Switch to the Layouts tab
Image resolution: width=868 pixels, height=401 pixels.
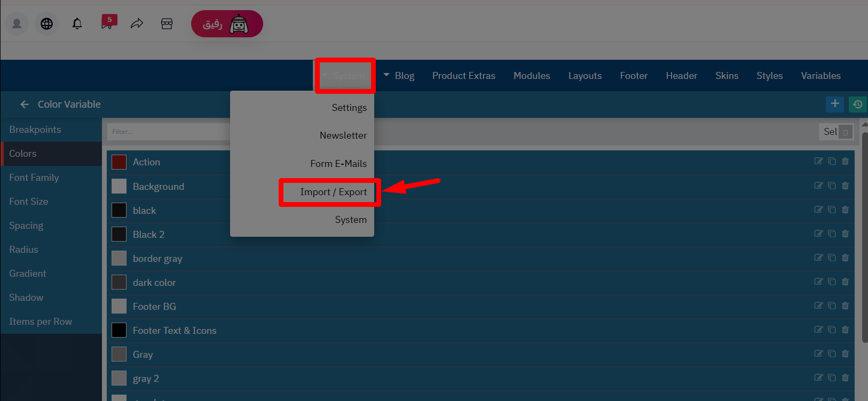coord(585,76)
